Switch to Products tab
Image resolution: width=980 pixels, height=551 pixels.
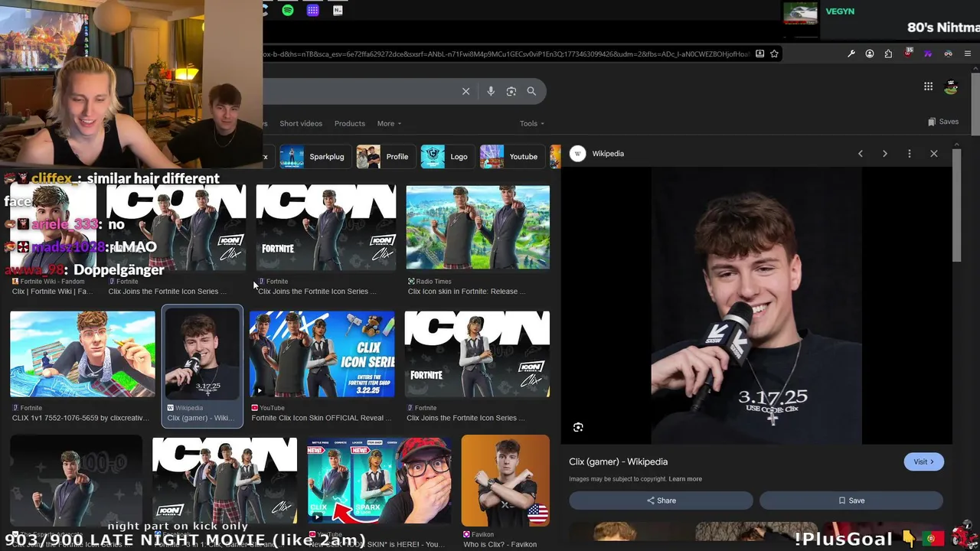click(x=349, y=123)
